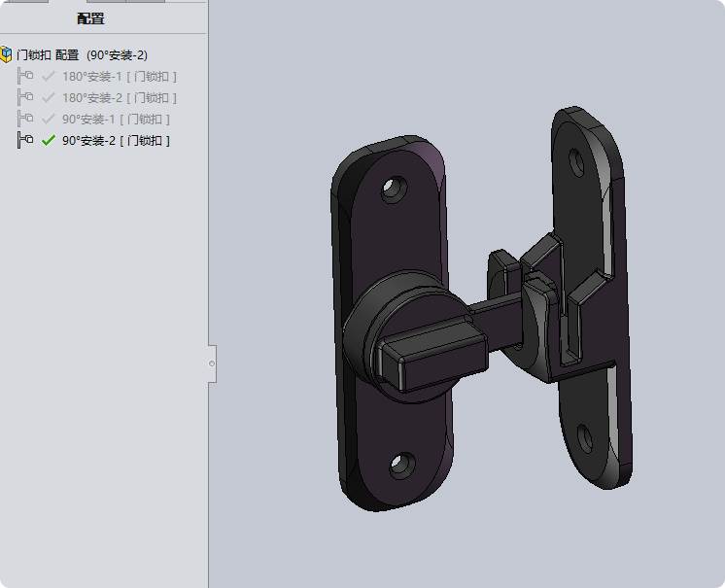Screen dimensions: 725x588
Task: Click the bottom screw hole on the left plate
Action: [401, 465]
